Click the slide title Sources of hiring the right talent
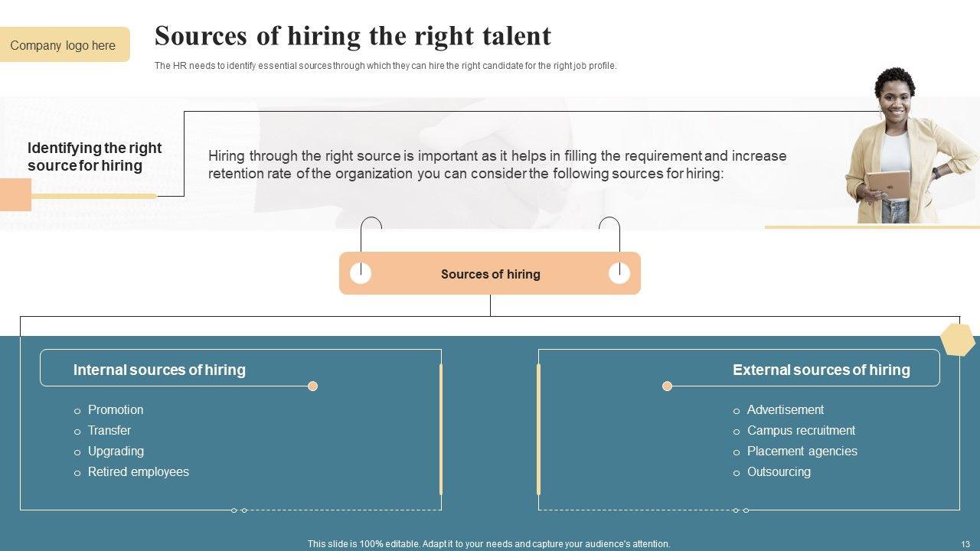Image resolution: width=980 pixels, height=551 pixels. (353, 36)
